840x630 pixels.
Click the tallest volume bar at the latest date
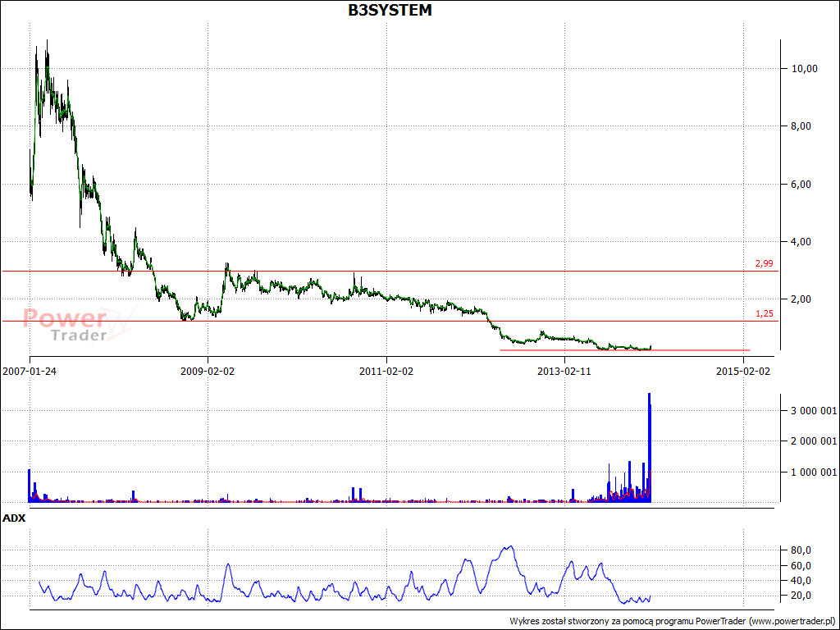point(650,447)
